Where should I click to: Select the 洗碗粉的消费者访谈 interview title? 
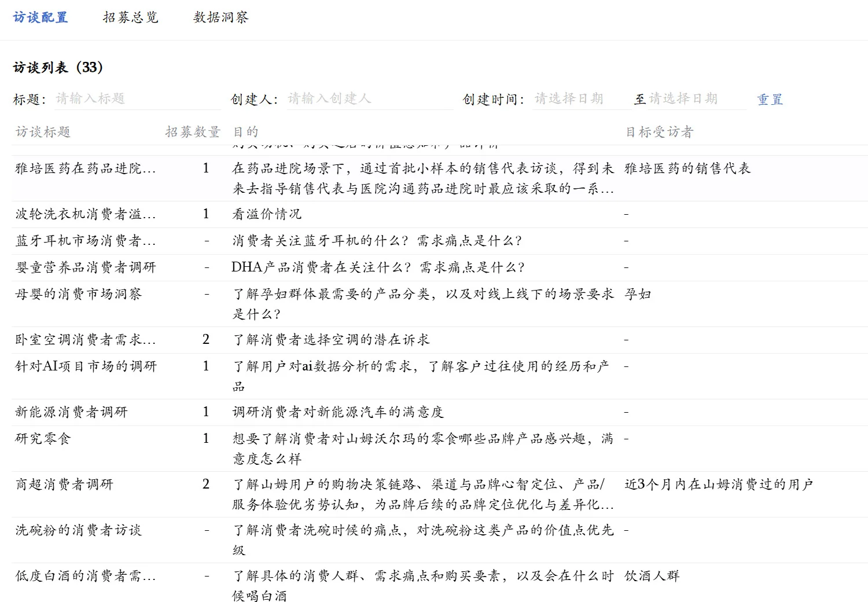coord(78,530)
